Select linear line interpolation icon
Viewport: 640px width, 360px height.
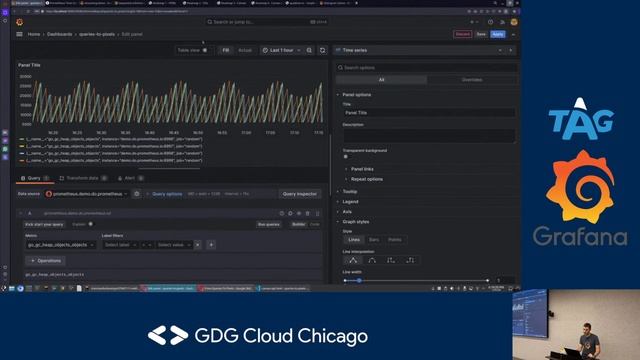353,260
